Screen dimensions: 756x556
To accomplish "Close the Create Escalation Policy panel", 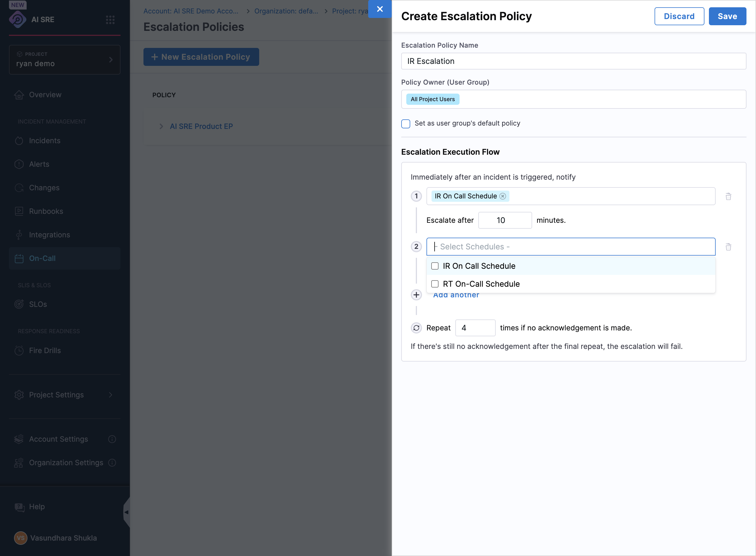I will tap(380, 9).
